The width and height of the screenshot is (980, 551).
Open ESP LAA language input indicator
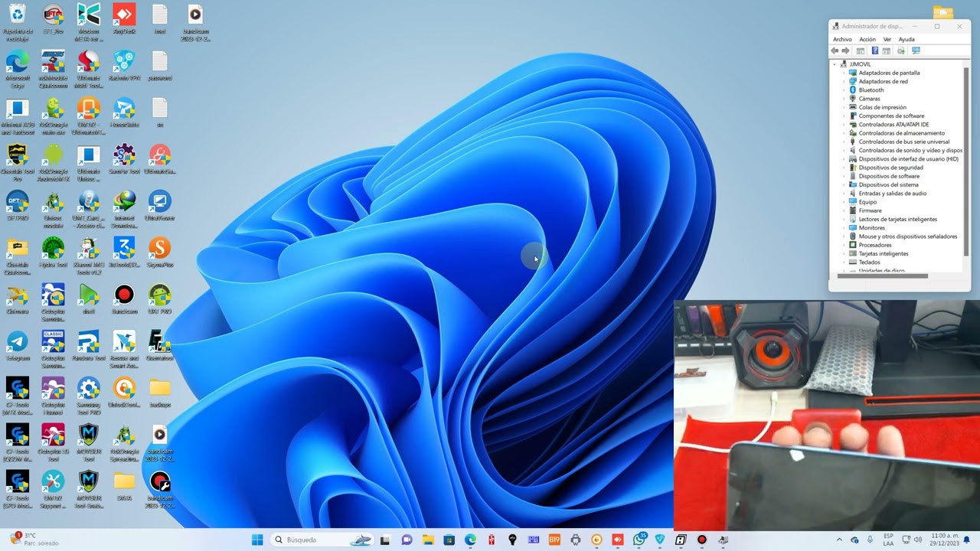888,540
